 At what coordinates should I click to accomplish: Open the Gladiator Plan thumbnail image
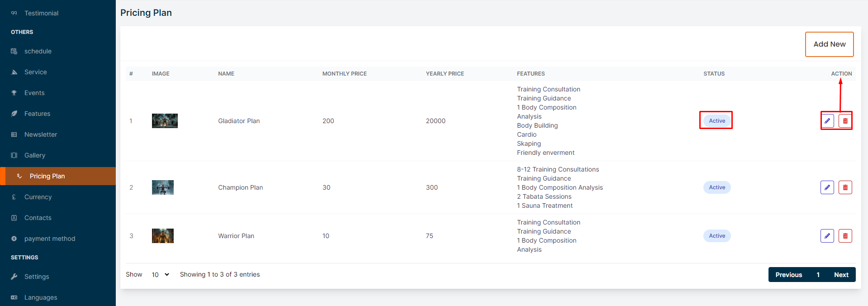165,121
